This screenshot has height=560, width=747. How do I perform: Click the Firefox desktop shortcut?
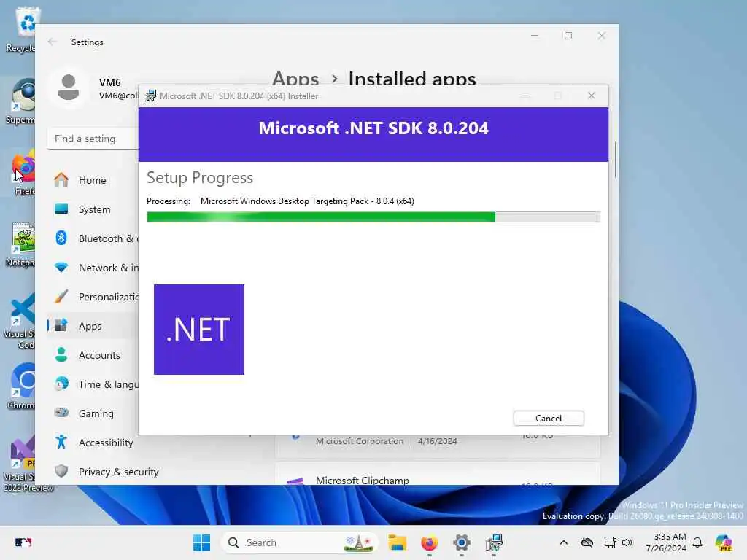point(21,172)
